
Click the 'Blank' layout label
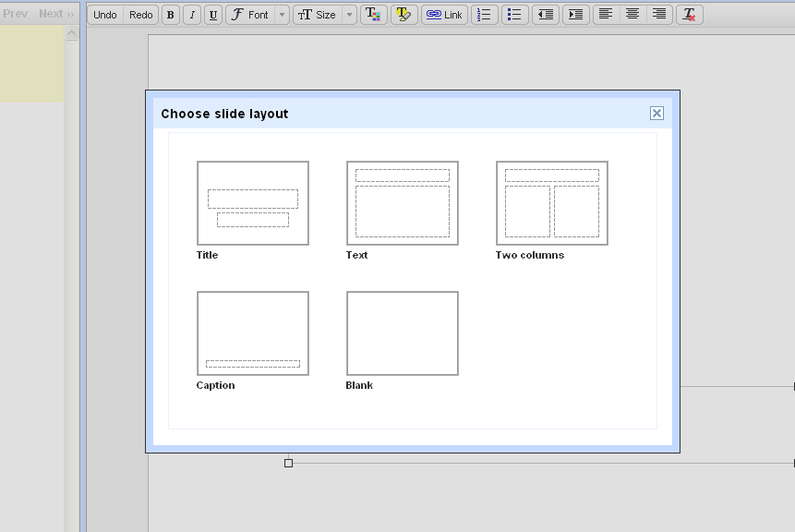(x=359, y=385)
